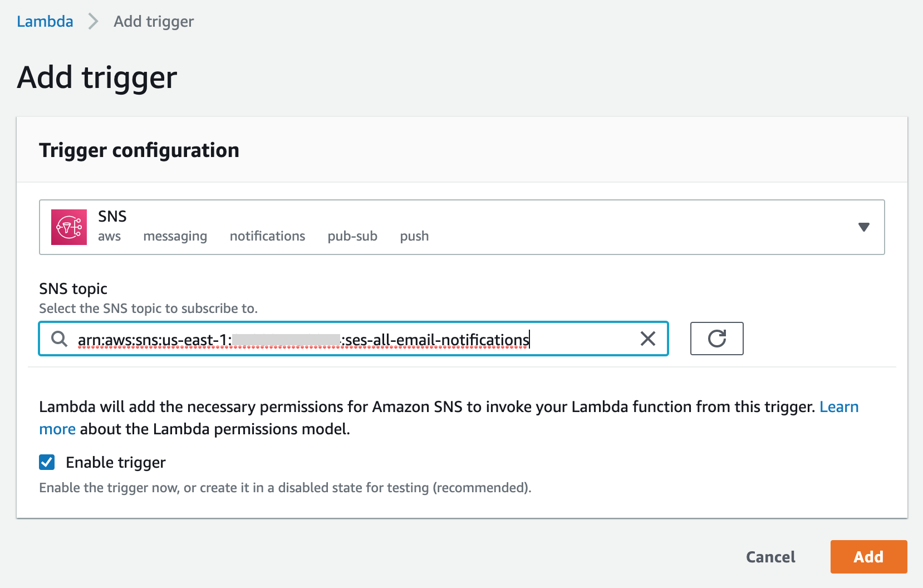
Task: Clear the SNS topic field with X
Action: [x=648, y=339]
